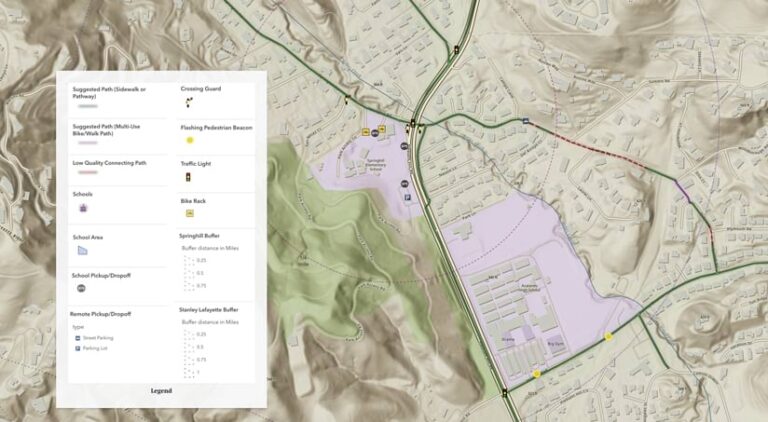Click the traffic light marker at the Springhill intersection

click(413, 123)
